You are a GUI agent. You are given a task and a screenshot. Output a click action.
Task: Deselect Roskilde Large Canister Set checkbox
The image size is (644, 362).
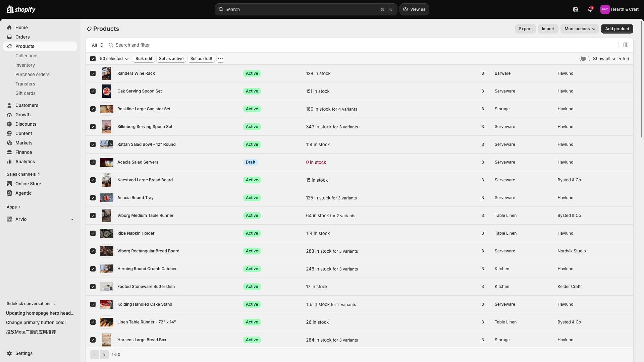click(93, 109)
